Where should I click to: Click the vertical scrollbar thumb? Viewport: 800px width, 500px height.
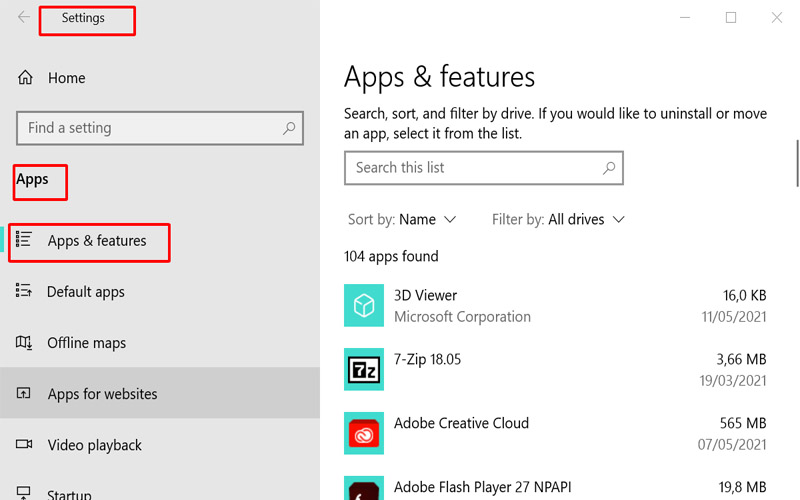tap(797, 162)
